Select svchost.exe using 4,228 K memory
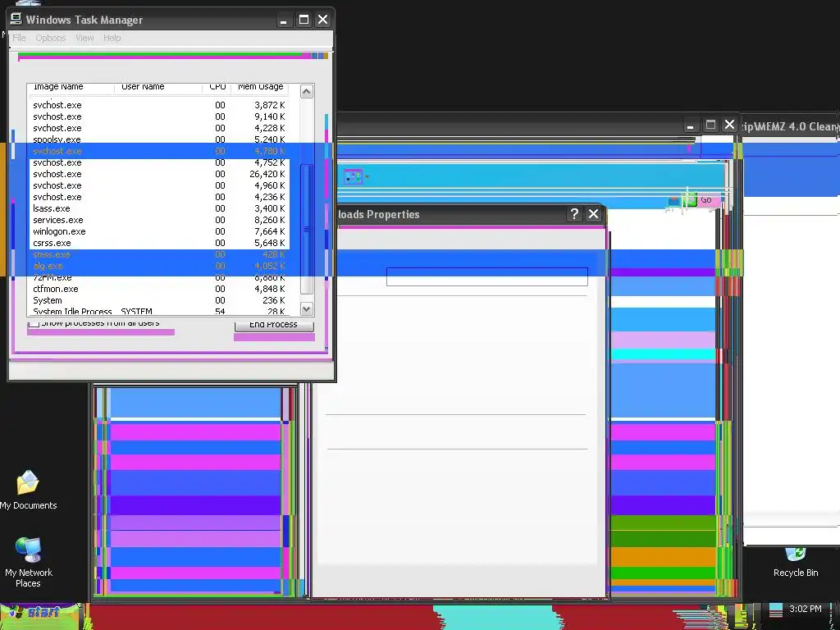Image resolution: width=840 pixels, height=630 pixels. [x=159, y=128]
